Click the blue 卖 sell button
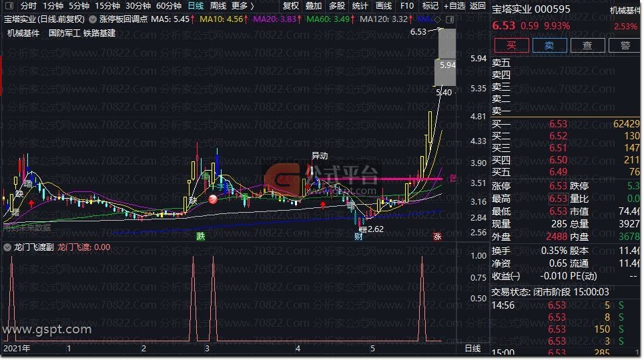The height and width of the screenshot is (360, 644). pos(549,45)
